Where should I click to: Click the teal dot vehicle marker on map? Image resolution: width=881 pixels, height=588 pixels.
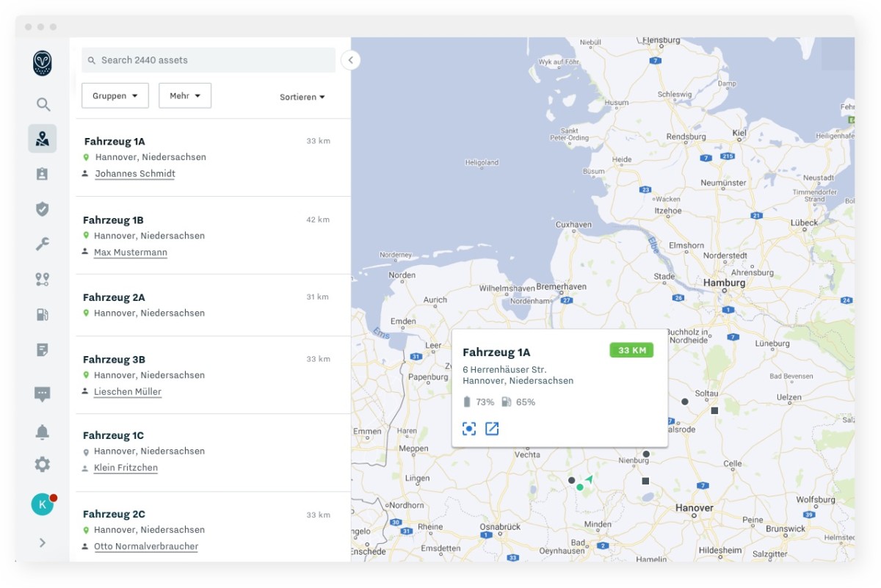[580, 487]
